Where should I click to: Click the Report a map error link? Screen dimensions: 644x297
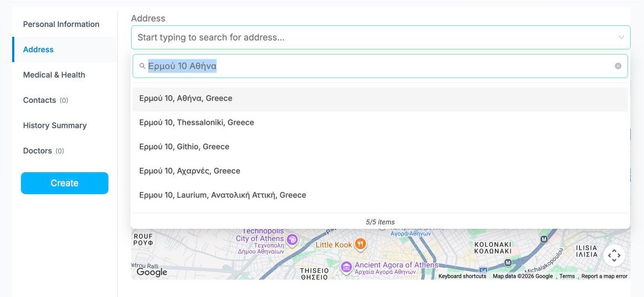604,276
